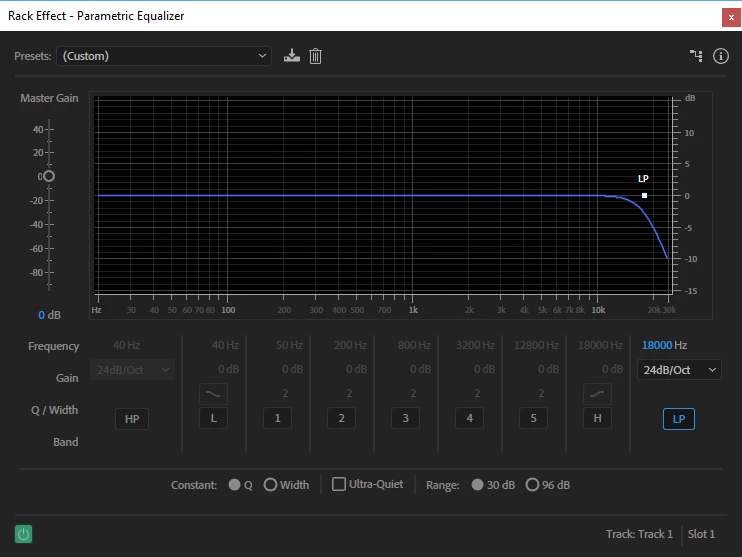Click band 5 frequency 12800 Hz
Image resolution: width=742 pixels, height=557 pixels.
click(x=536, y=345)
